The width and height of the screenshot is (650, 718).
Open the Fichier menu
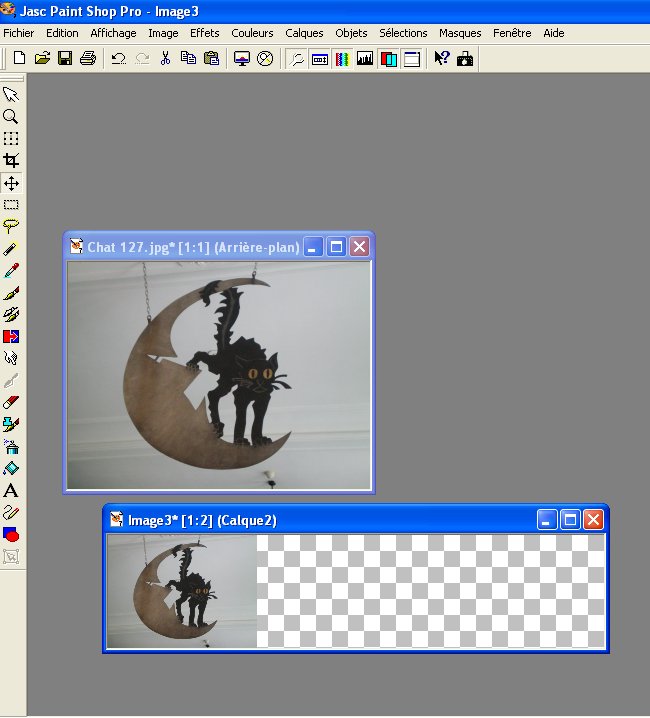(x=18, y=33)
